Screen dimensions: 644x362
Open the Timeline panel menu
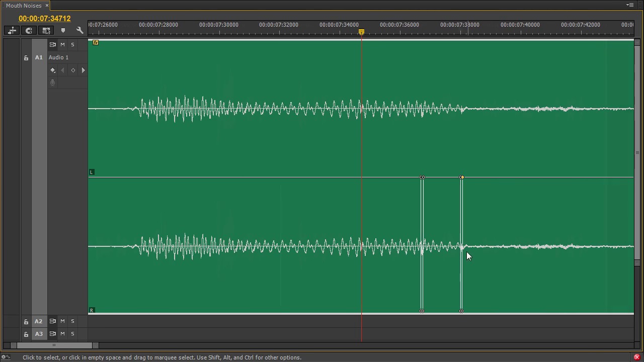(x=630, y=5)
